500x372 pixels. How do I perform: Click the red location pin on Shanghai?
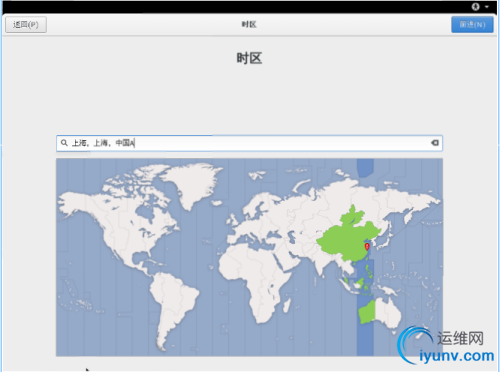(367, 247)
